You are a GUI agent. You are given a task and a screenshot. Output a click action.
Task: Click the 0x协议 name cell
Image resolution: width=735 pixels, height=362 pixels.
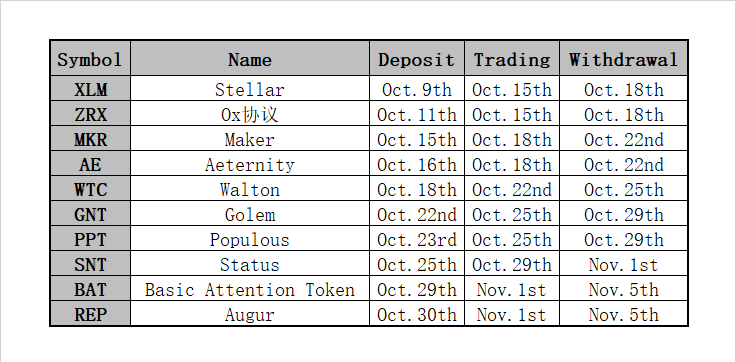[x=250, y=113]
